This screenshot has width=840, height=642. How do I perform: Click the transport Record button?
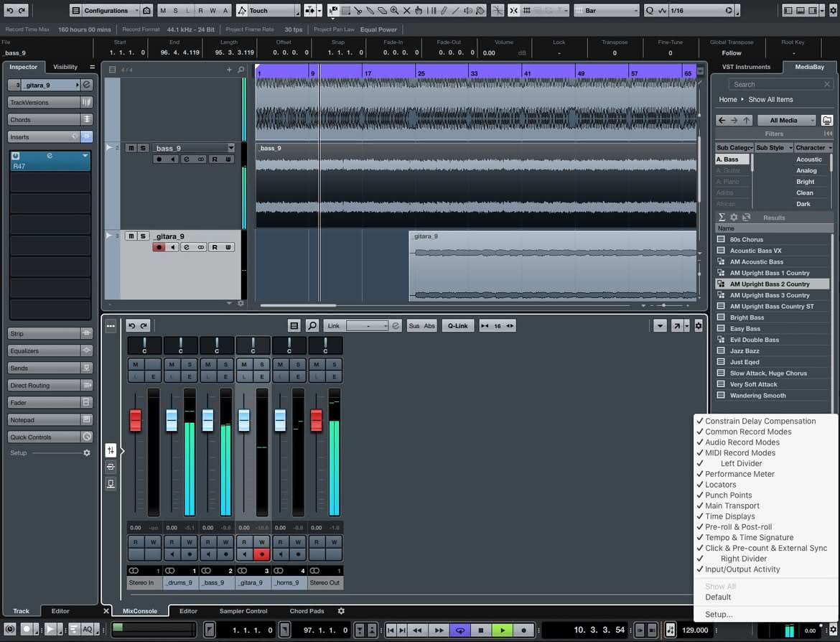[523, 631]
